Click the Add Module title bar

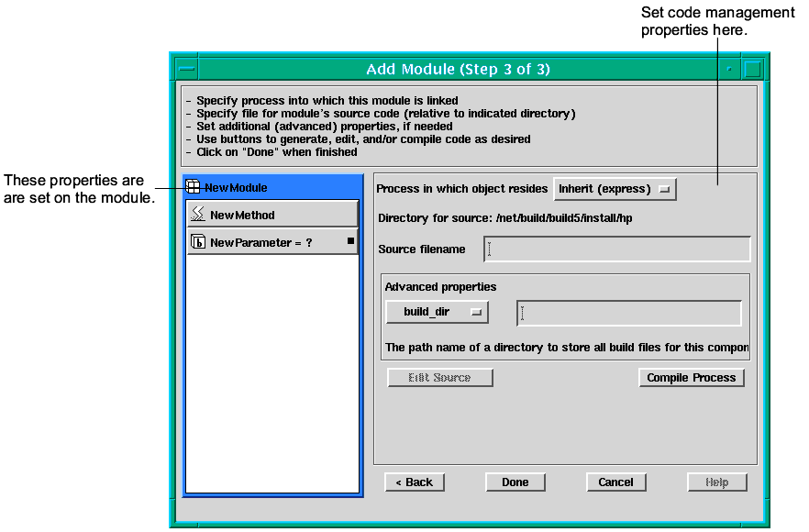458,69
